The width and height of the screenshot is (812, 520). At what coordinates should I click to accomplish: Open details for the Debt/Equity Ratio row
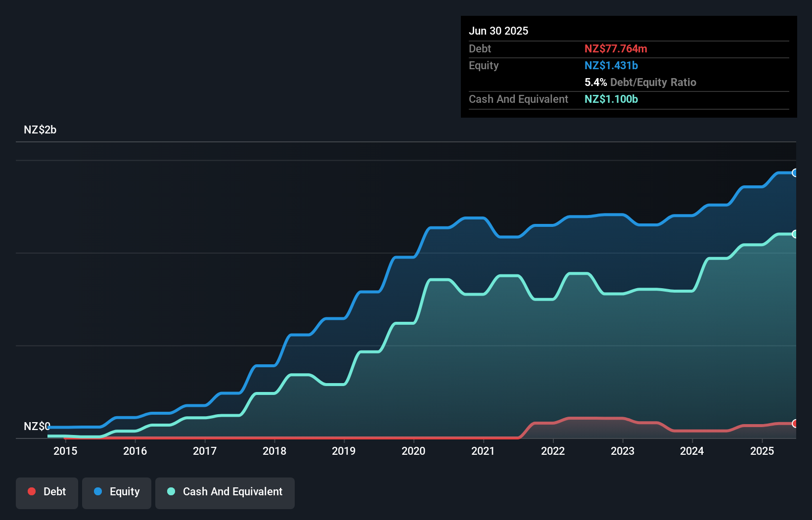click(640, 82)
